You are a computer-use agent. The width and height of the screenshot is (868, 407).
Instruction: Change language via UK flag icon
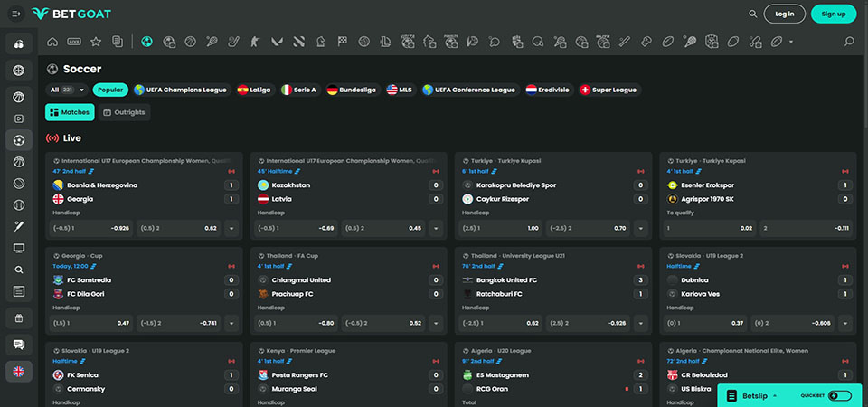(x=19, y=372)
